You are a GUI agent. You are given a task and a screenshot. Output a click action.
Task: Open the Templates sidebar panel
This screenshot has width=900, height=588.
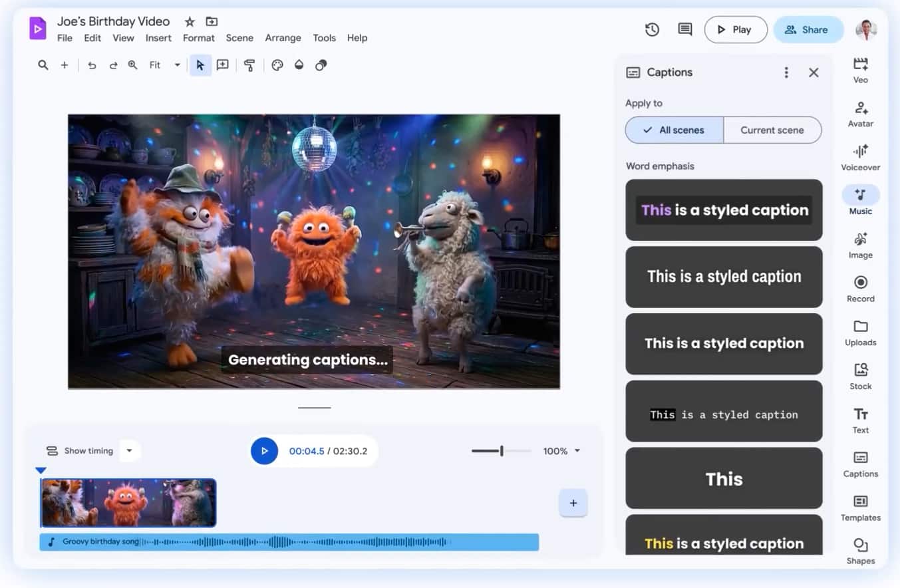tap(860, 507)
